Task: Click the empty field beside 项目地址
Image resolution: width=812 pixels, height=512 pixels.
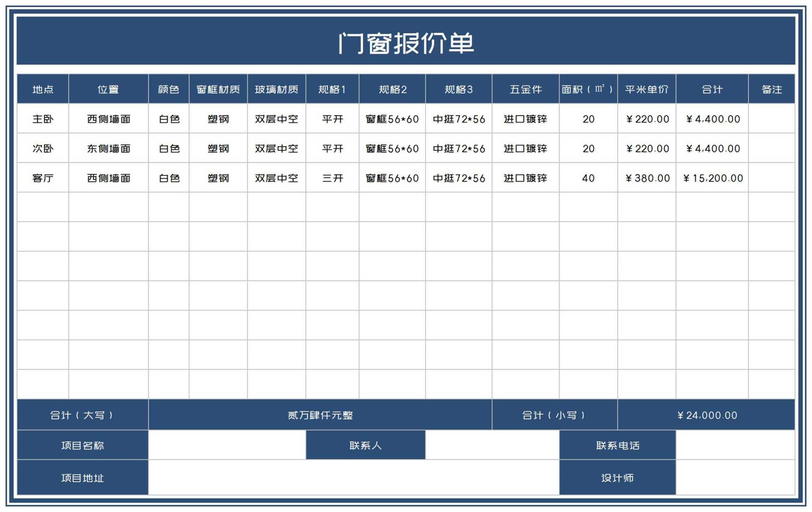Action: point(354,477)
